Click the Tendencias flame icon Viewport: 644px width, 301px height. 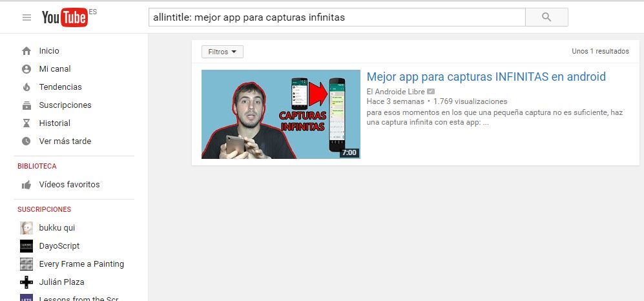pyautogui.click(x=26, y=87)
